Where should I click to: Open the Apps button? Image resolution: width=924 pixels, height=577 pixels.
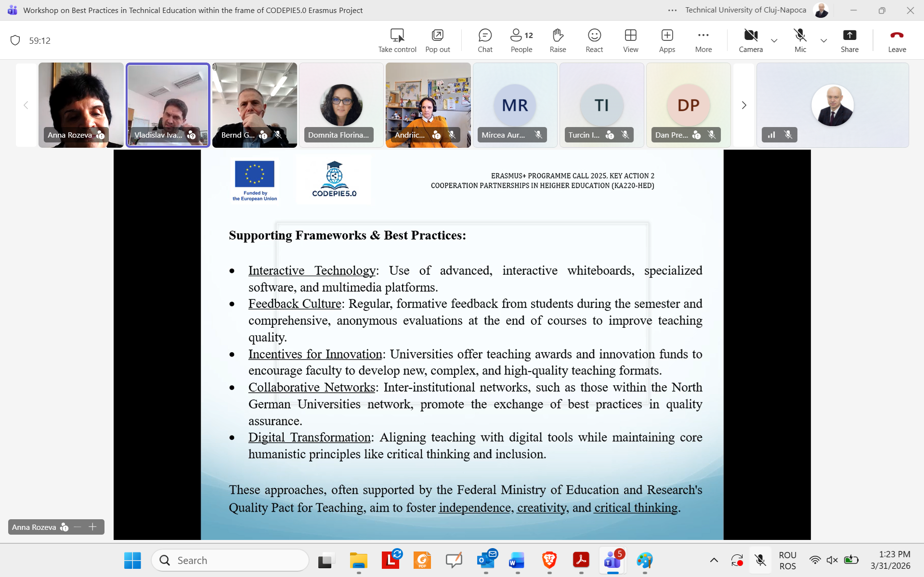pos(667,40)
